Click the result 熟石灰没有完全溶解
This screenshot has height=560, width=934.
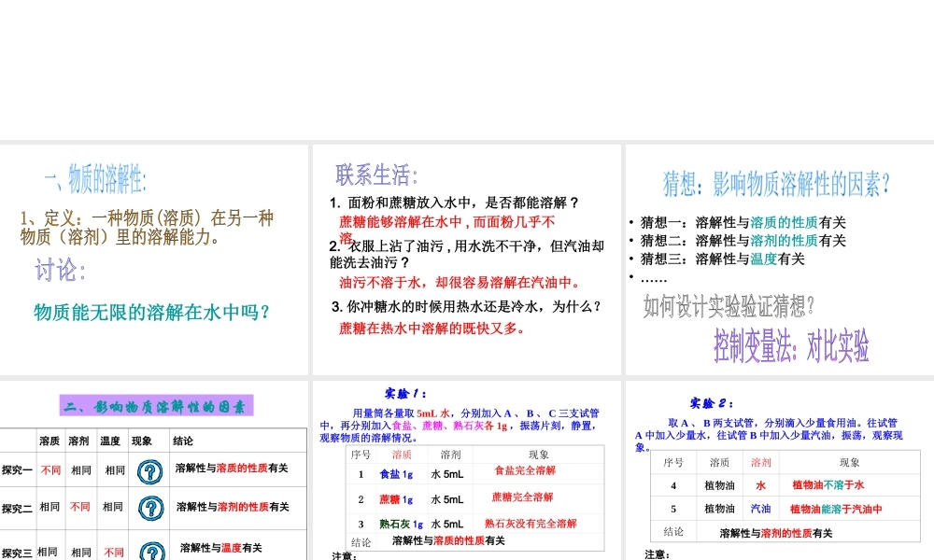pos(531,524)
